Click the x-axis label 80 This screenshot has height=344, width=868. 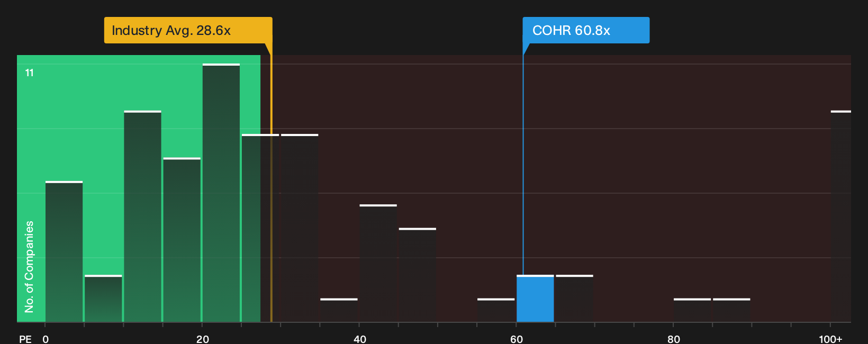(674, 339)
